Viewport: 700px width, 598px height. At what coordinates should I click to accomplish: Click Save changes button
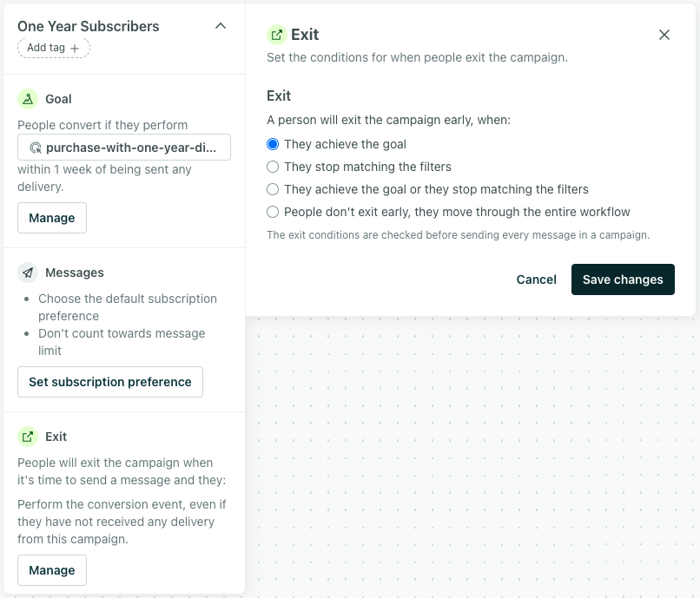click(623, 279)
